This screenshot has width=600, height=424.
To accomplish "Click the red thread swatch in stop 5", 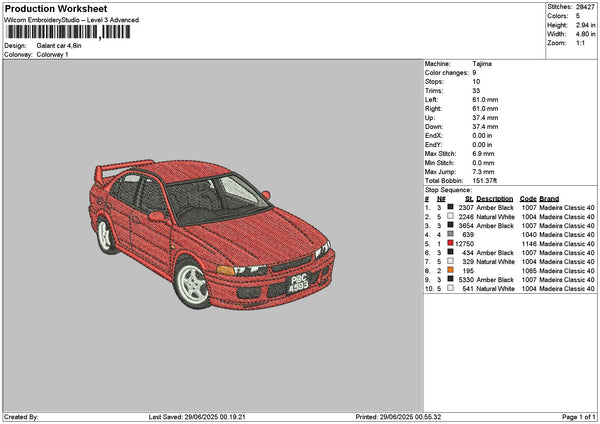I will [451, 243].
